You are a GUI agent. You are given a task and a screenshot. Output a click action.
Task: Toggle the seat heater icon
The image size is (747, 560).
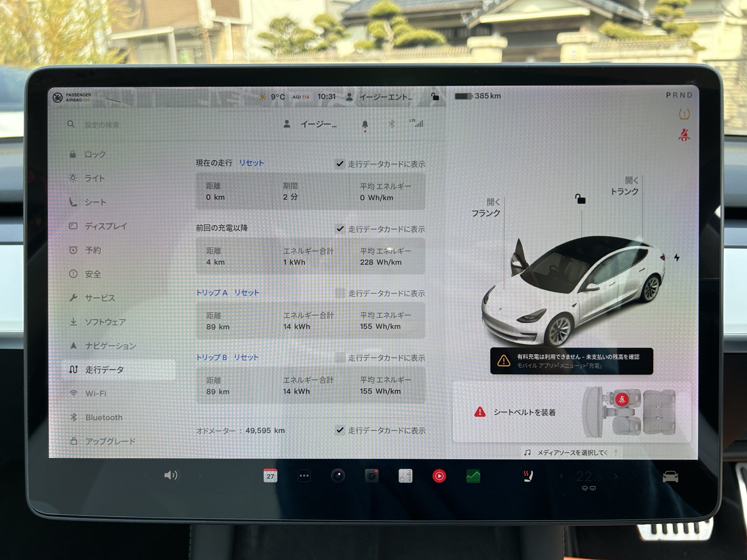pos(528,476)
